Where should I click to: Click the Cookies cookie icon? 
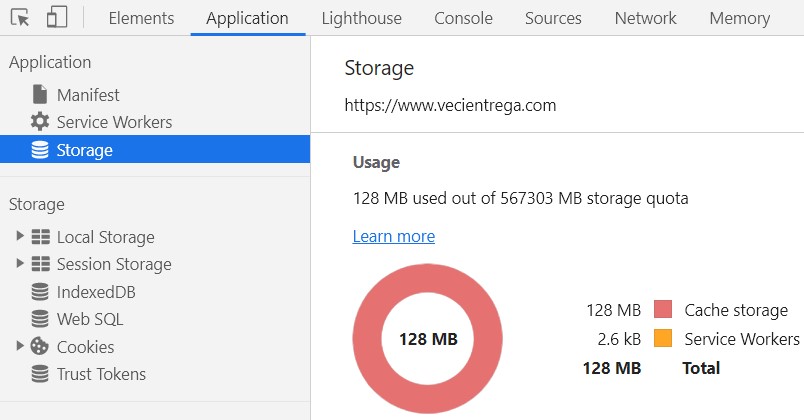coord(40,347)
